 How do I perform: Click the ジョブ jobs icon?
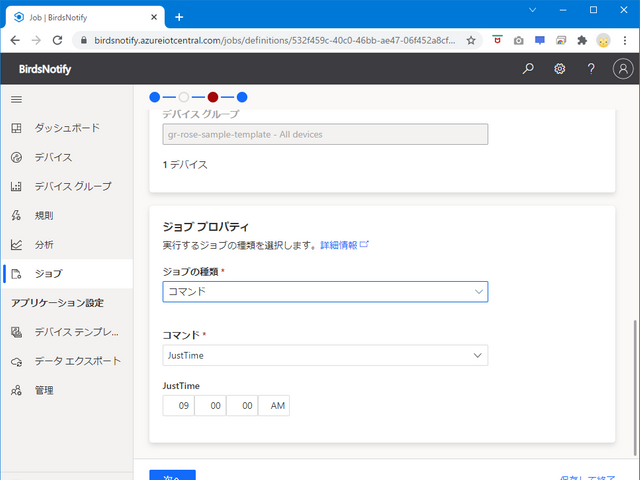coord(16,274)
